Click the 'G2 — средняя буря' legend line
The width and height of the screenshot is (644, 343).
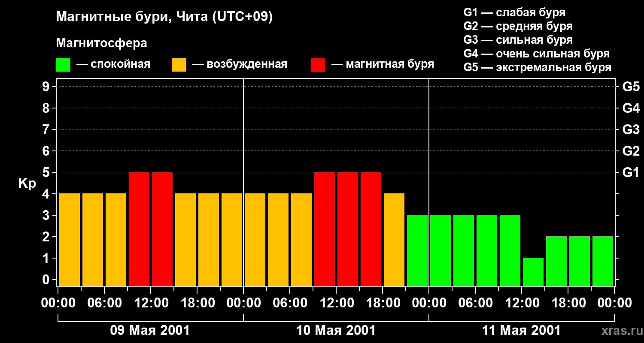518,26
